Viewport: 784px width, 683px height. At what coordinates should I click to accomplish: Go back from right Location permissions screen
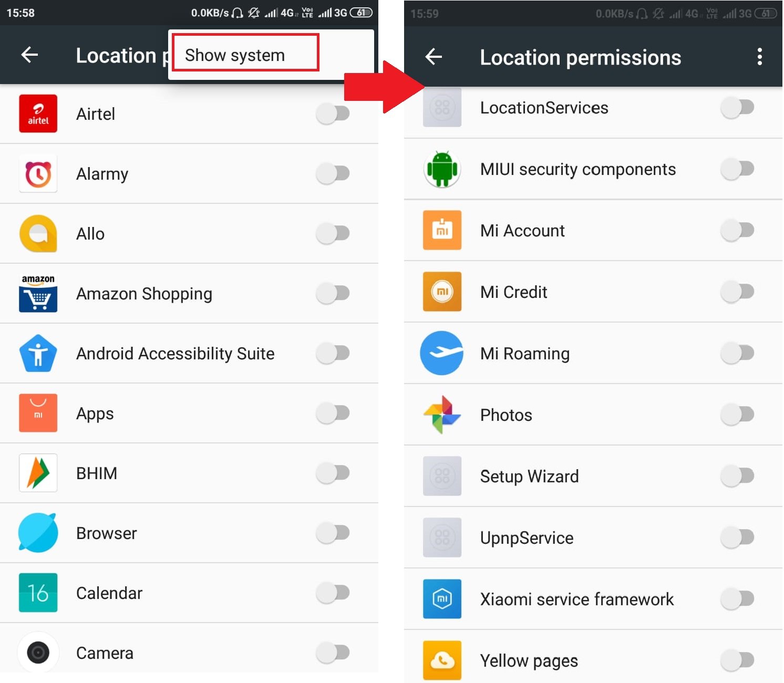tap(434, 57)
